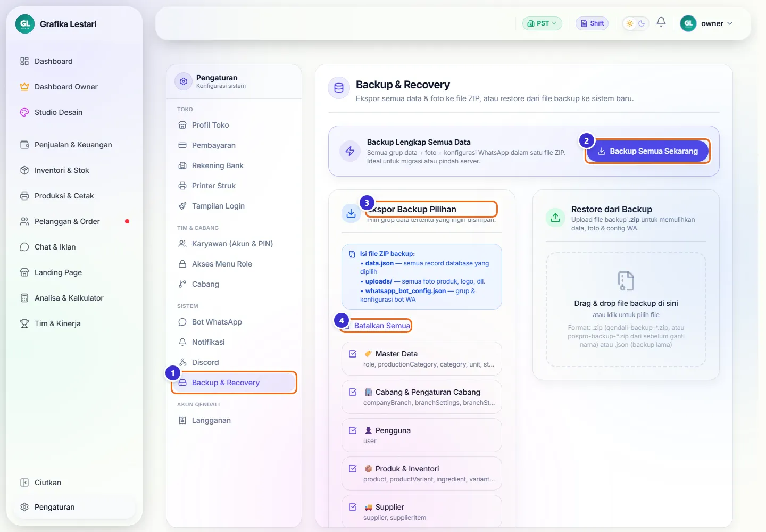Image resolution: width=766 pixels, height=532 pixels.
Task: Click the Shift button in header
Action: tap(592, 23)
